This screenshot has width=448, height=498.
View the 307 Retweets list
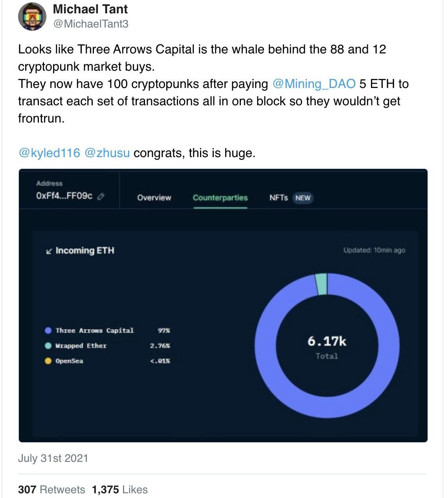[51, 490]
